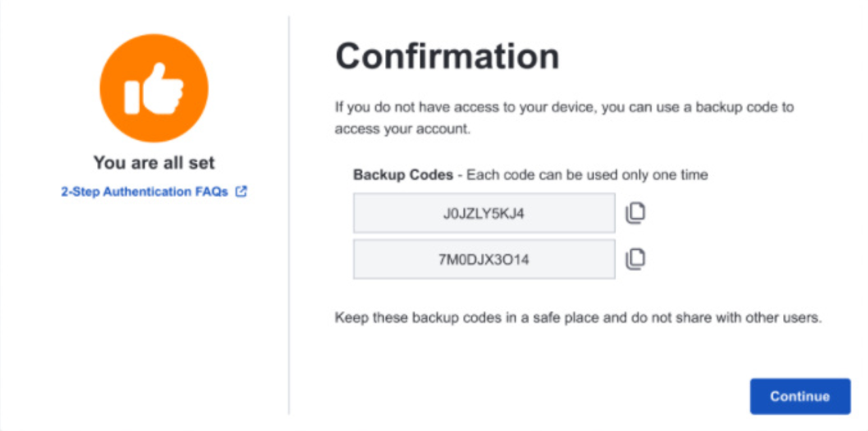The width and height of the screenshot is (868, 431).
Task: Copy the J0JZLY5KJ4 backup code
Action: tap(635, 213)
